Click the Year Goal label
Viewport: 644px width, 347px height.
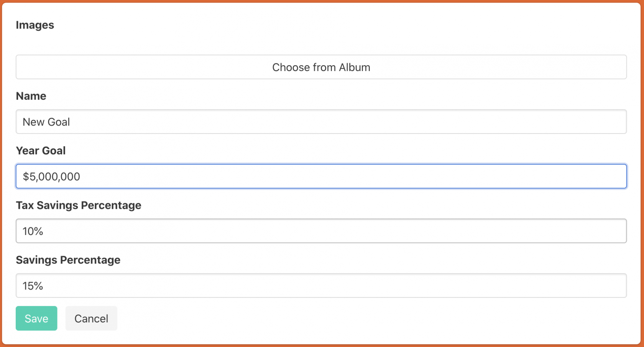coord(41,150)
